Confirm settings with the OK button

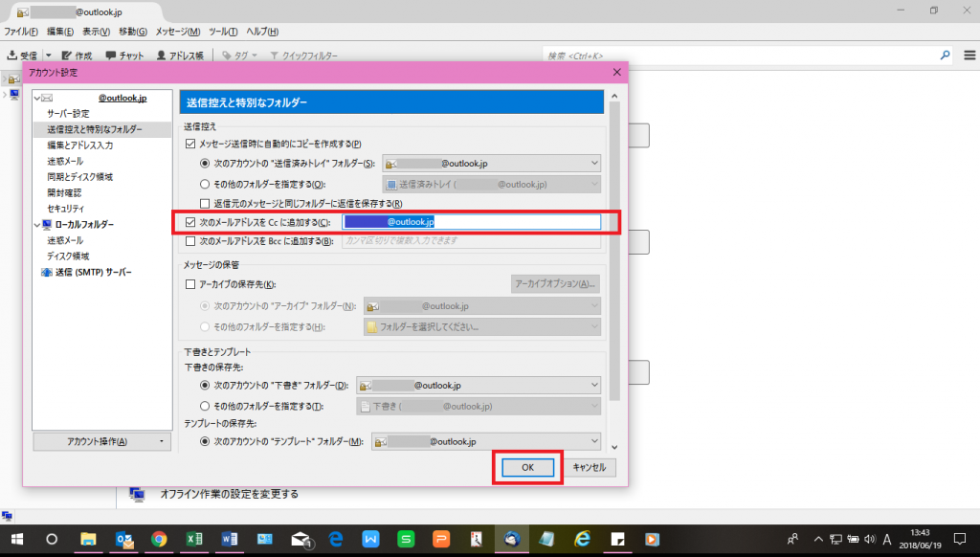(527, 468)
